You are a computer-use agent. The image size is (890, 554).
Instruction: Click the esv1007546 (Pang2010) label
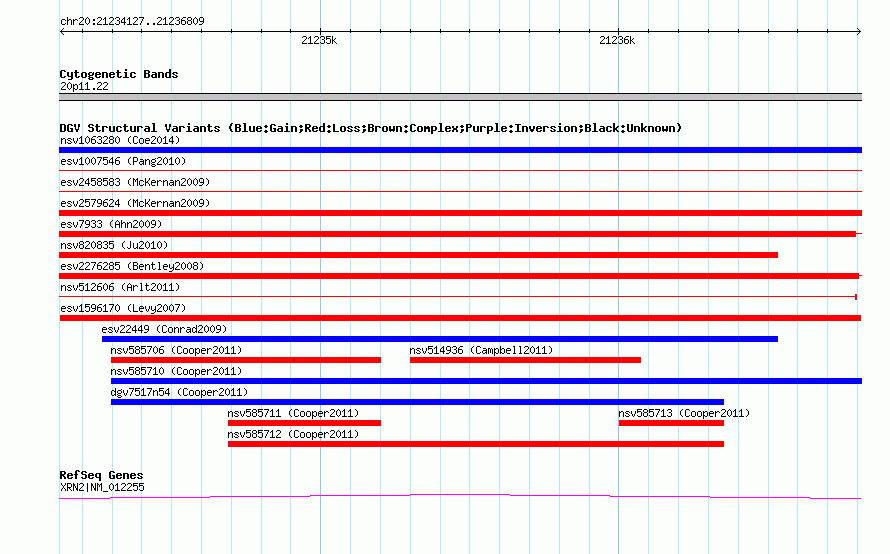click(123, 161)
